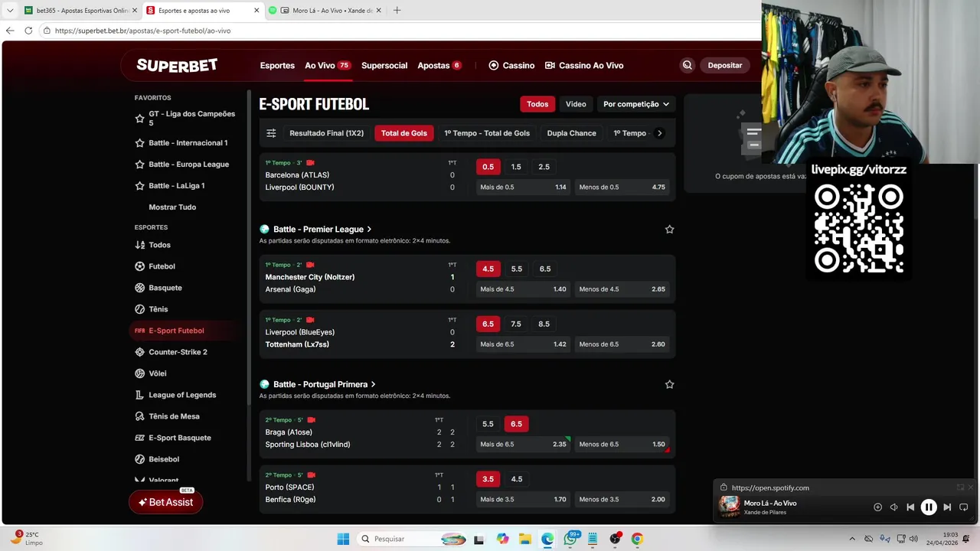
Task: Open video stream icon for Liverpool (BlueEyes) match
Action: pyautogui.click(x=310, y=320)
